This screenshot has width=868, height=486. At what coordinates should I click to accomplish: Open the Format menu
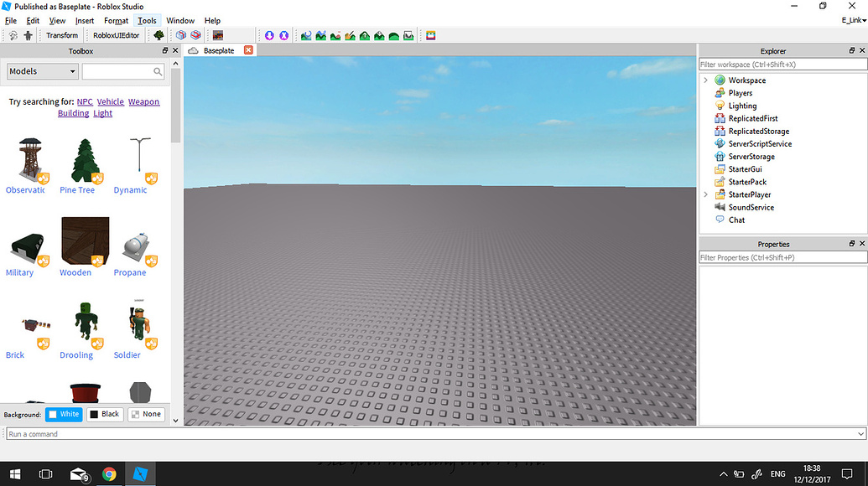pyautogui.click(x=117, y=20)
